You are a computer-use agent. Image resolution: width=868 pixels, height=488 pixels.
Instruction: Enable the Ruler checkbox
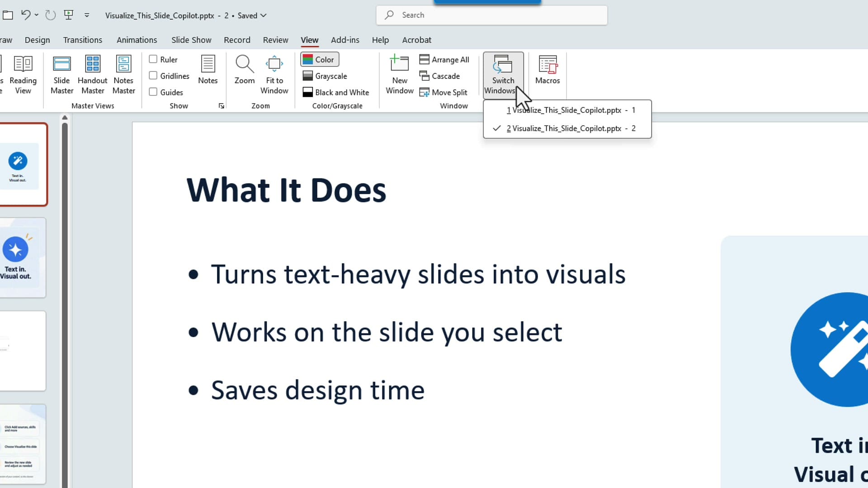pos(153,59)
